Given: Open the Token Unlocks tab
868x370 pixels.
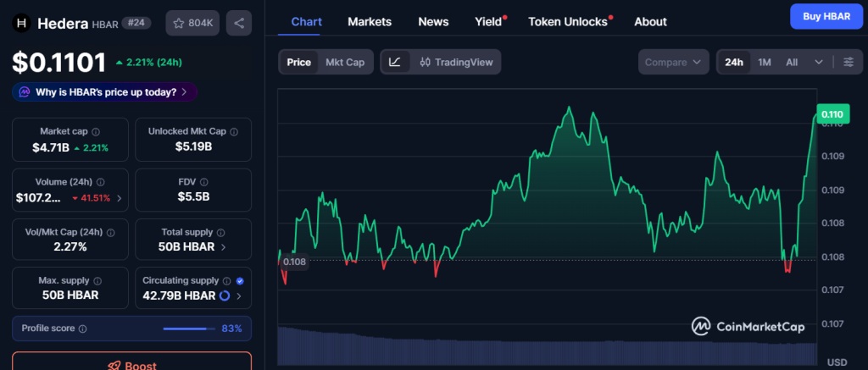Looking at the screenshot, I should click(x=568, y=21).
